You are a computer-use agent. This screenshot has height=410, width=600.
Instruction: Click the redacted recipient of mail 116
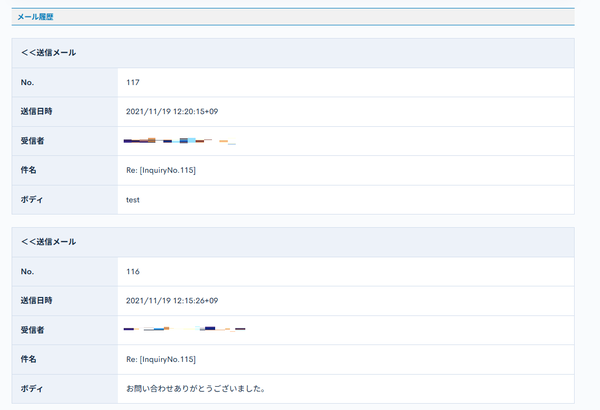click(x=184, y=329)
